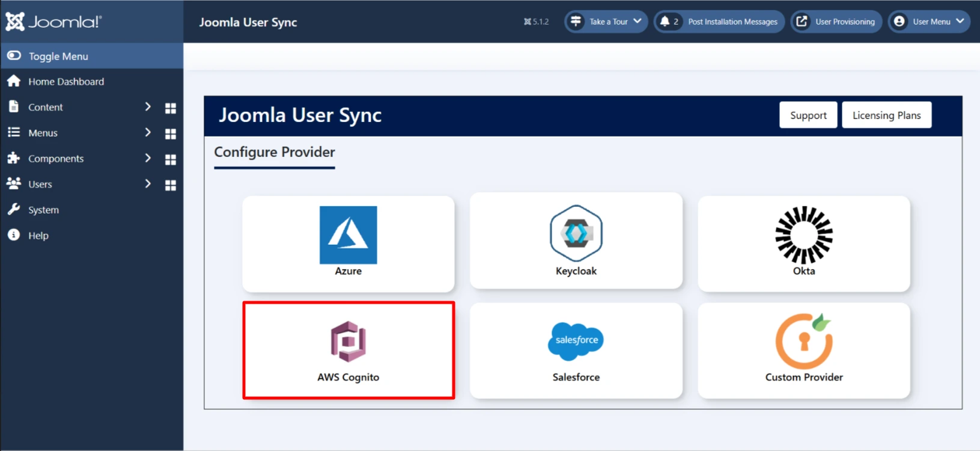This screenshot has height=451, width=980.
Task: Open the Users sidebar item
Action: pos(40,185)
